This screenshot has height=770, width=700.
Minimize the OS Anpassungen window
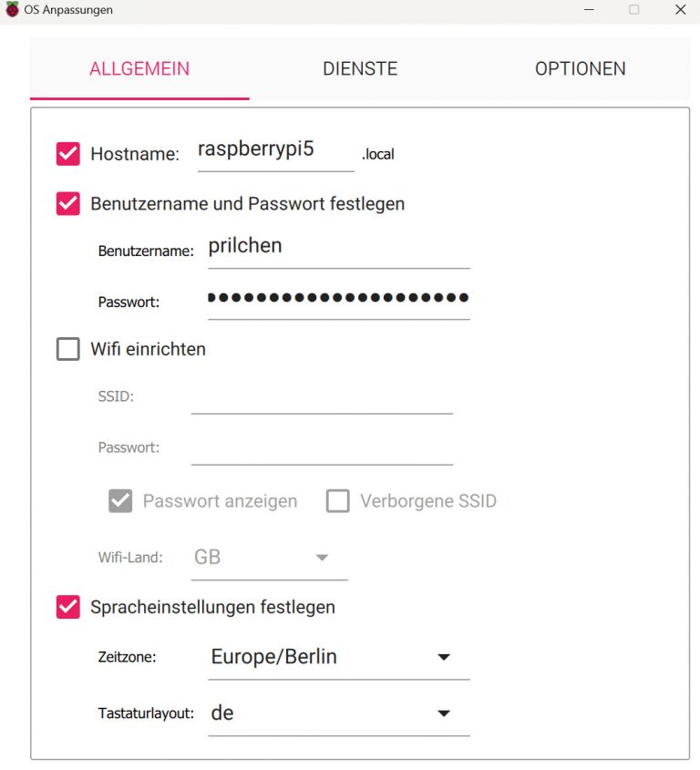coord(588,10)
